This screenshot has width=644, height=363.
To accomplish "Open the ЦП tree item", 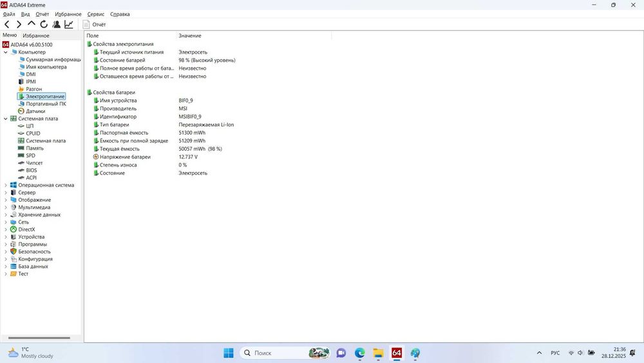I will 30,126.
